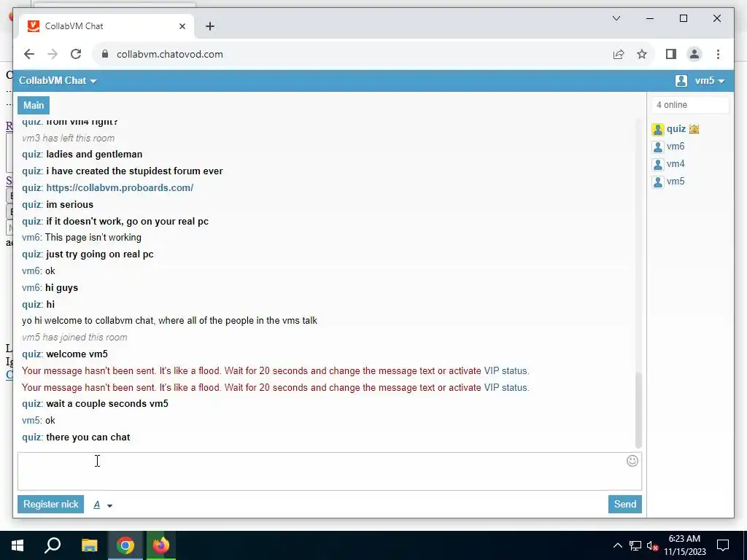Click the network tray icon
Viewport: 747px width, 560px height.
635,545
